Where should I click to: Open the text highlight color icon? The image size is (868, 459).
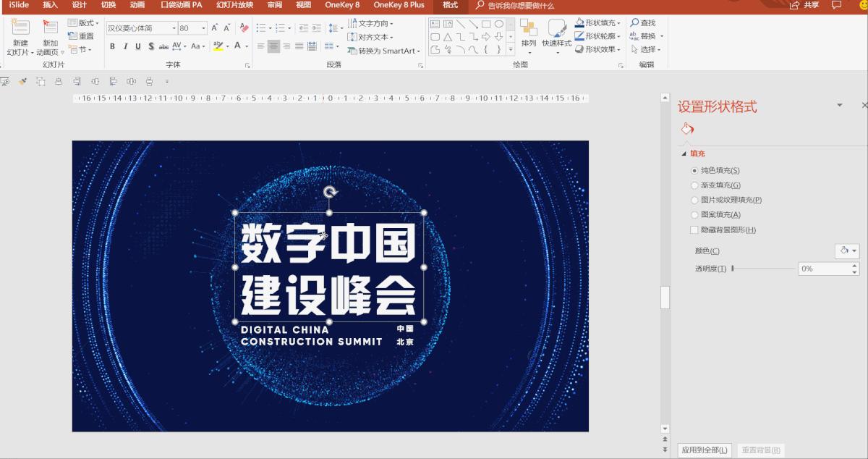click(x=219, y=45)
